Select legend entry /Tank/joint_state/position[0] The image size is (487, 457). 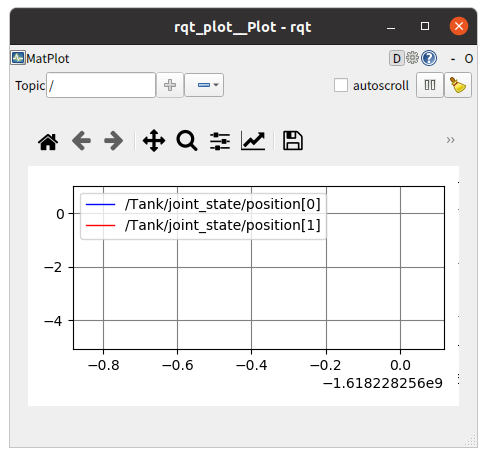222,204
